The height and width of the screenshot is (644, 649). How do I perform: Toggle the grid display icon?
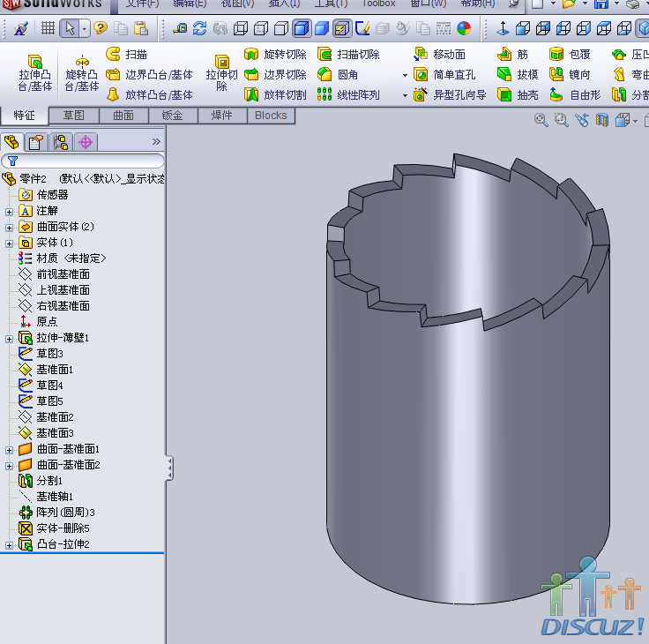click(x=48, y=28)
